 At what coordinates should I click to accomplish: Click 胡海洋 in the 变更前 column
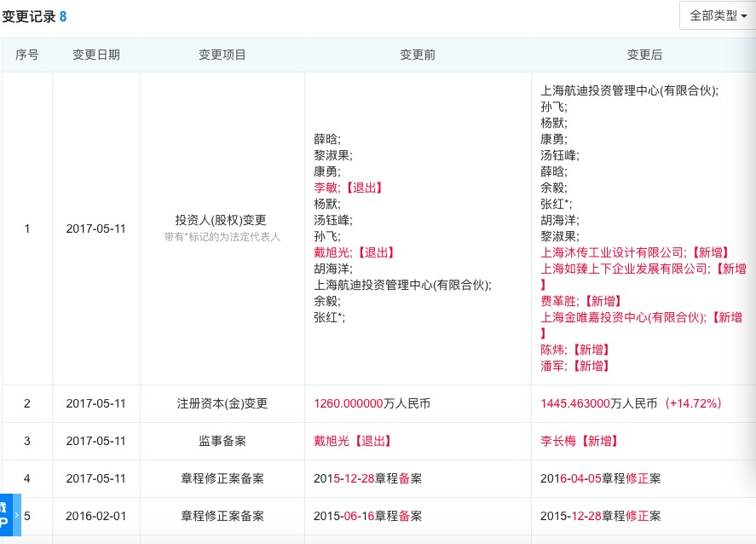point(332,269)
